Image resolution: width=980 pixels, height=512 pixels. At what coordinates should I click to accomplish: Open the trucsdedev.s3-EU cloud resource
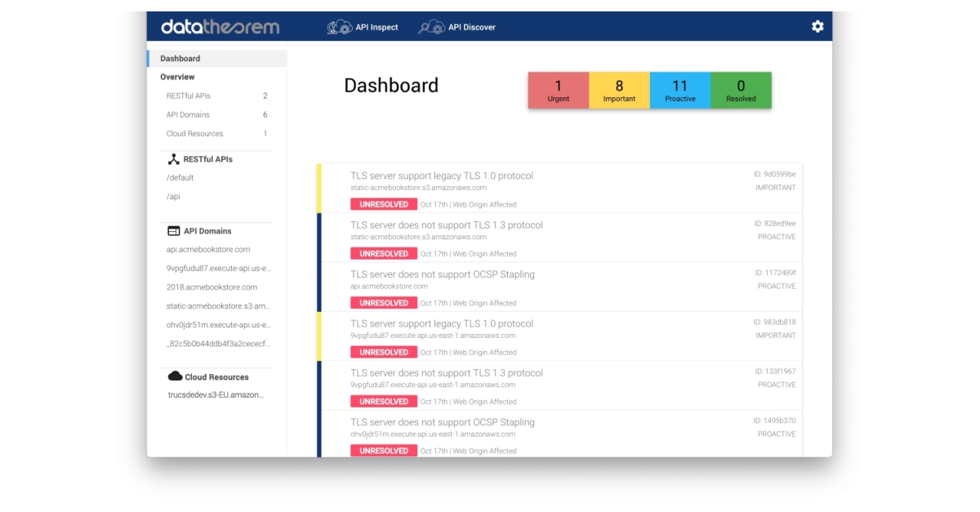[x=216, y=395]
